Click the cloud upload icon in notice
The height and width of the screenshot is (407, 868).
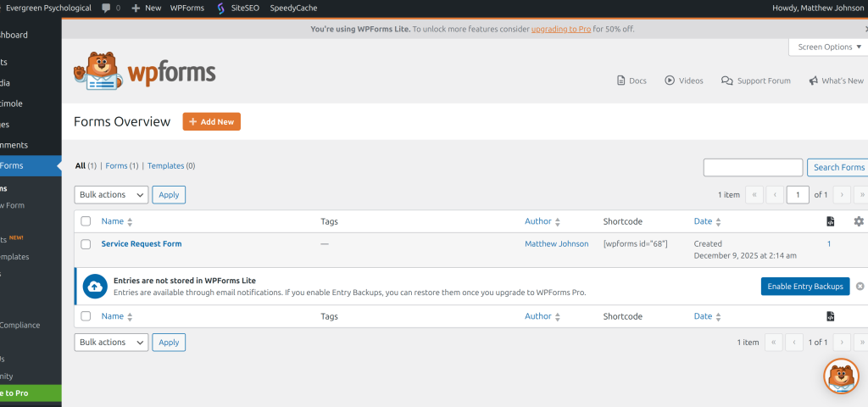pos(95,287)
